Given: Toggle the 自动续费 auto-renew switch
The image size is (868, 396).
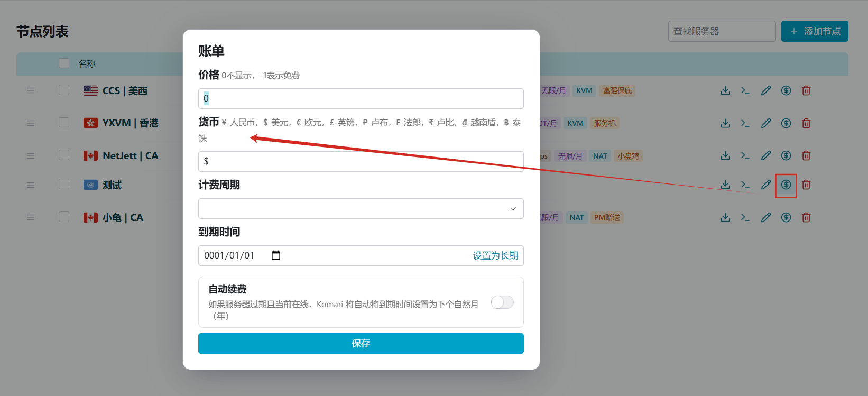Looking at the screenshot, I should point(502,302).
